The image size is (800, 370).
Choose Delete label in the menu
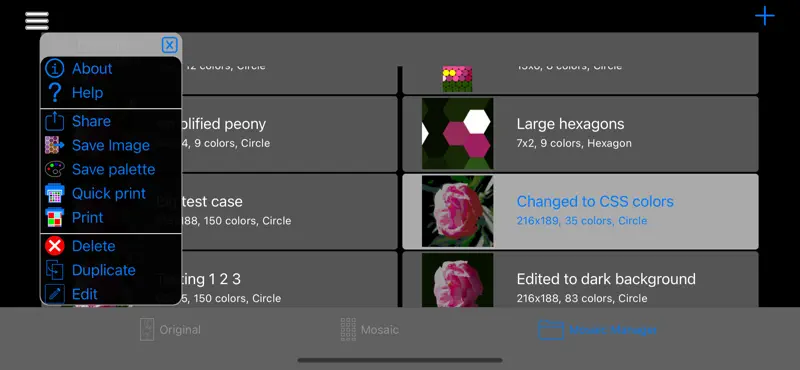93,246
